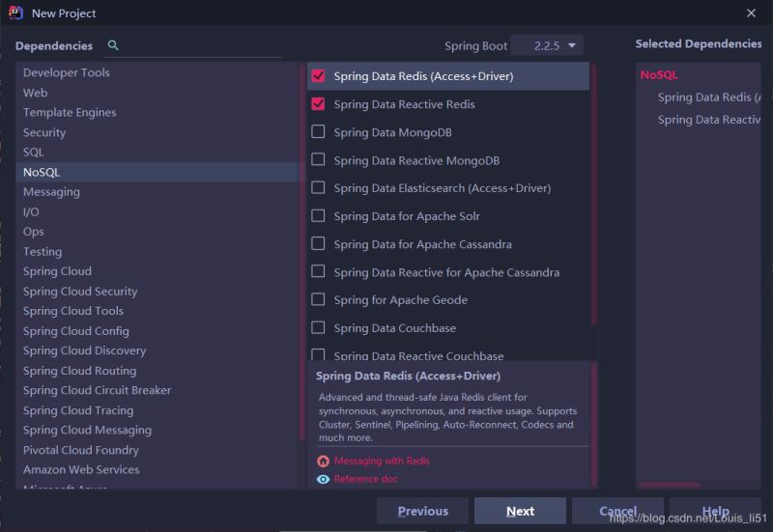The height and width of the screenshot is (532, 773).
Task: Click the selected dependencies horizontal scrollbar
Action: [670, 485]
